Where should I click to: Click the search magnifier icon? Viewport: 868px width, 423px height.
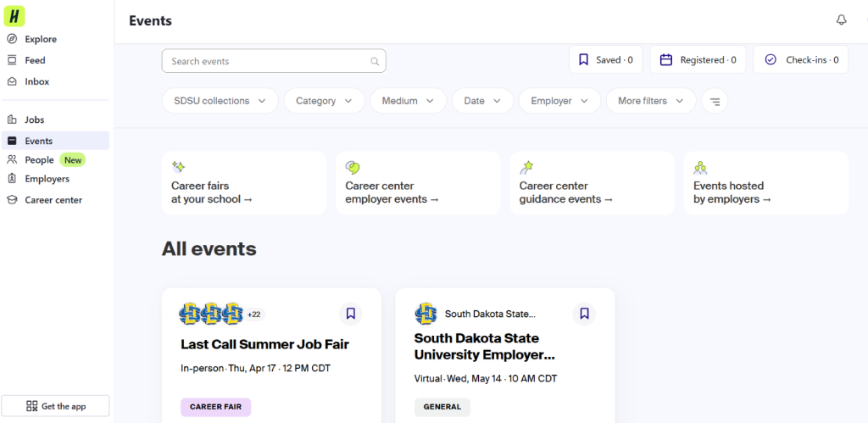[375, 61]
